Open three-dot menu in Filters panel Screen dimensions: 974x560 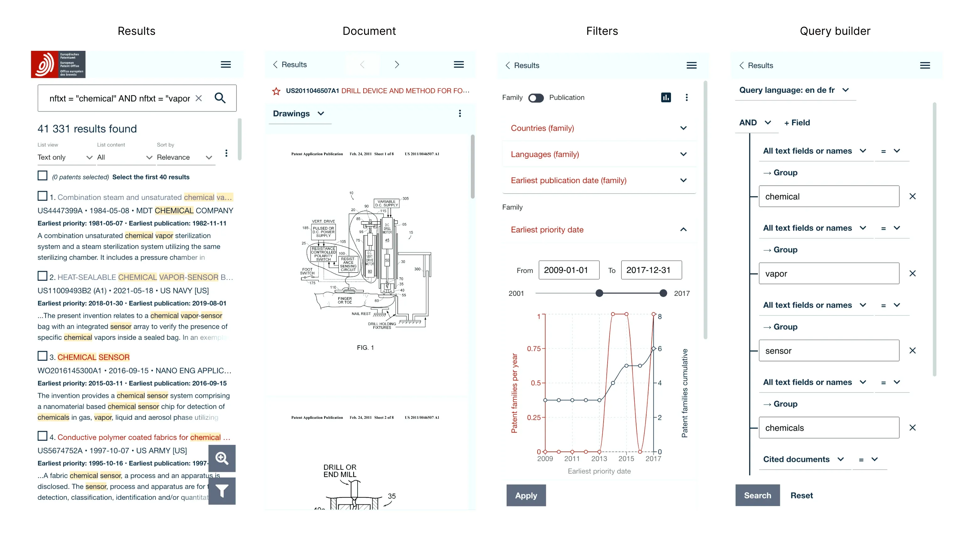687,98
